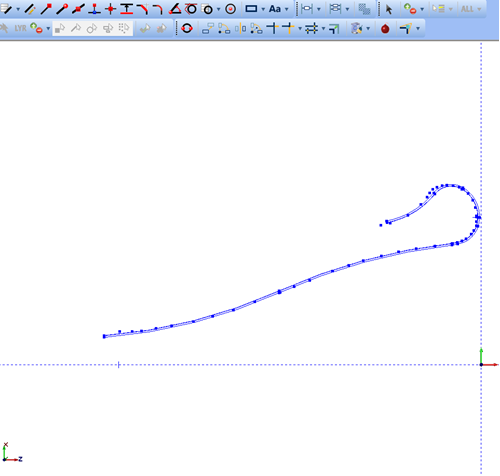The image size is (500, 476).
Task: Click the XZ axis indicator at bottom-left
Action: [12, 453]
